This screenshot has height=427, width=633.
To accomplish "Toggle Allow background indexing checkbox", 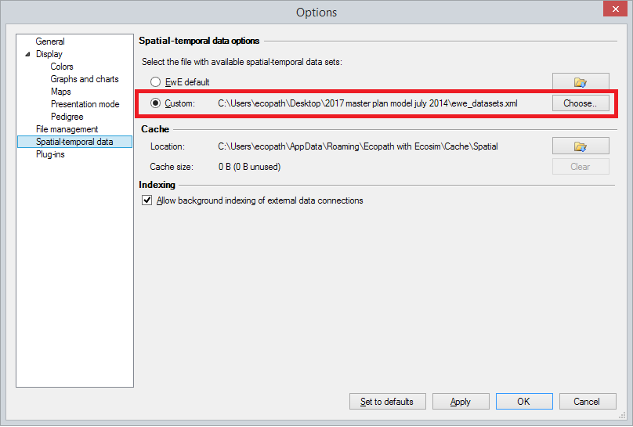I will [147, 201].
